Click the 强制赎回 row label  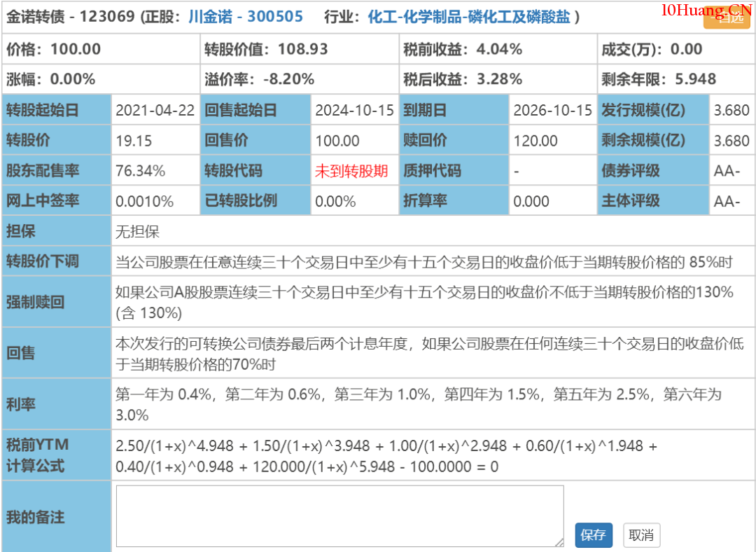click(x=57, y=302)
